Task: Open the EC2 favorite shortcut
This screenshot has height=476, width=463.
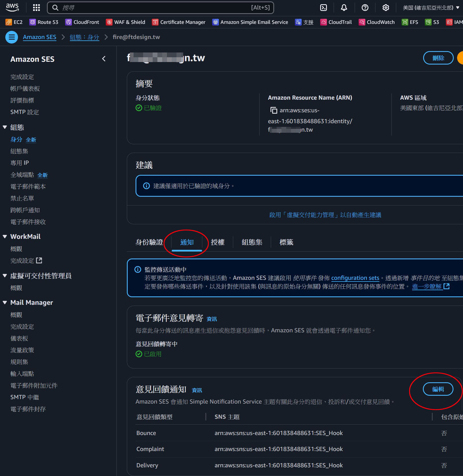Action: pos(14,22)
